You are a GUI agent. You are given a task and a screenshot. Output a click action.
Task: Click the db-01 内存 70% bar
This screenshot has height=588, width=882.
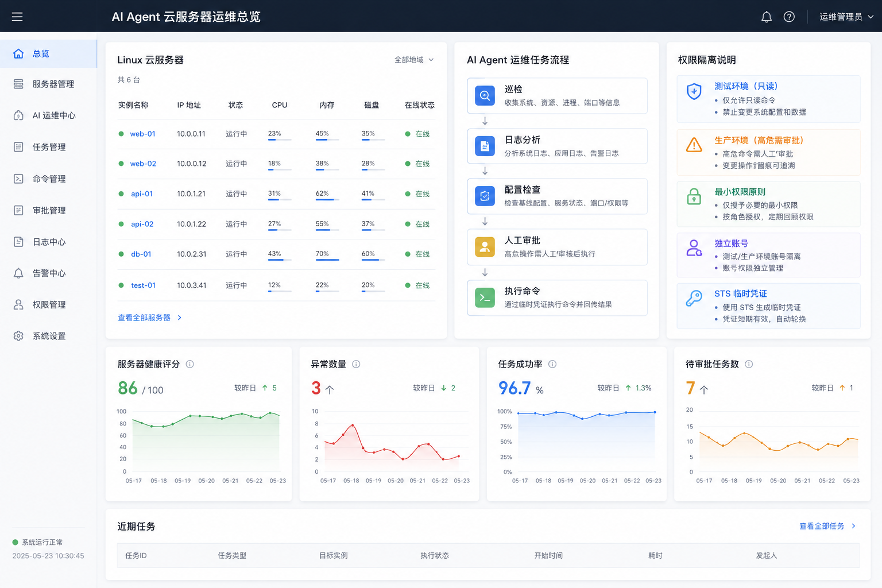click(327, 260)
